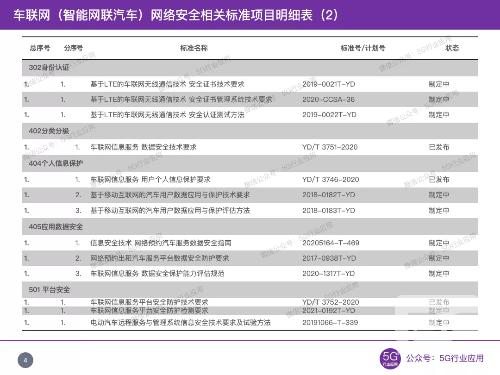Click standard number YD/T 3751-2020

(x=330, y=147)
